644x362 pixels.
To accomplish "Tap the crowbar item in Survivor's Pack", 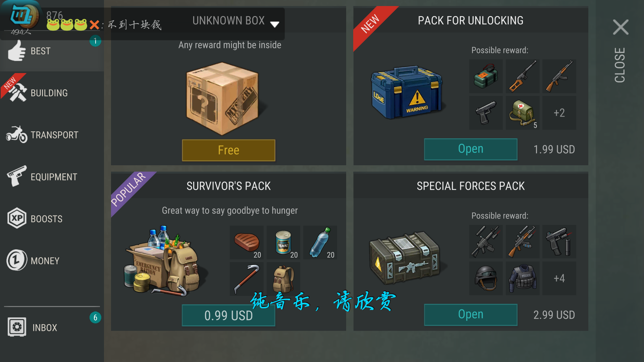I will pyautogui.click(x=247, y=279).
